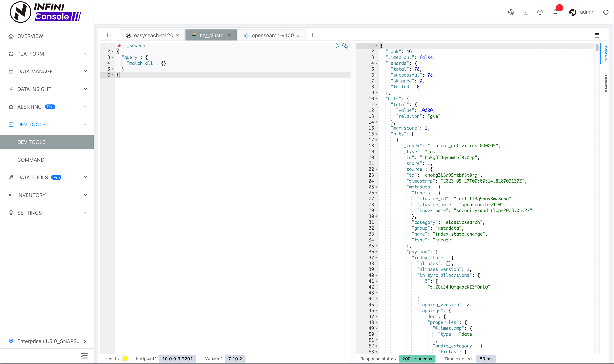Screen dimensions: 614x364
Task: Expand the DATA TOOLS menu
Action: (47, 177)
